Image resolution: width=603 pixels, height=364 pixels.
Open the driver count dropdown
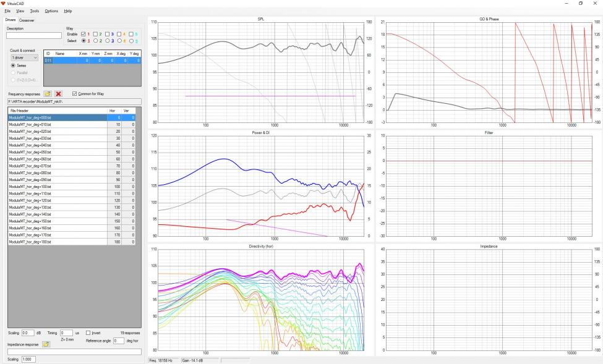point(25,57)
